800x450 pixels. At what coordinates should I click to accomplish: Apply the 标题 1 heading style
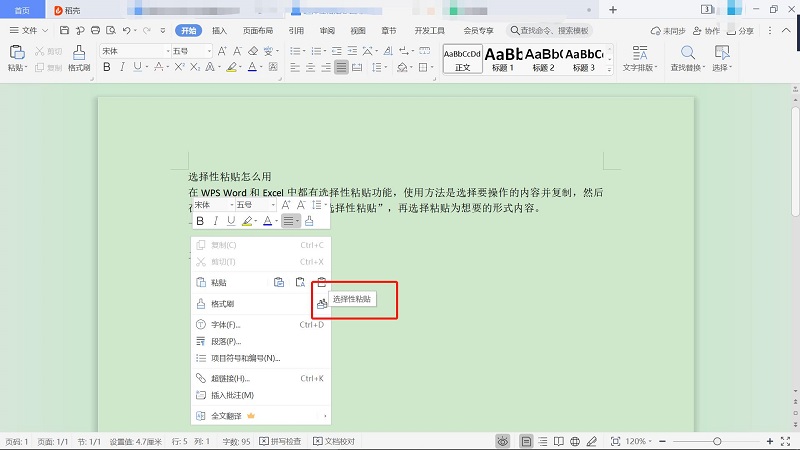pos(503,58)
